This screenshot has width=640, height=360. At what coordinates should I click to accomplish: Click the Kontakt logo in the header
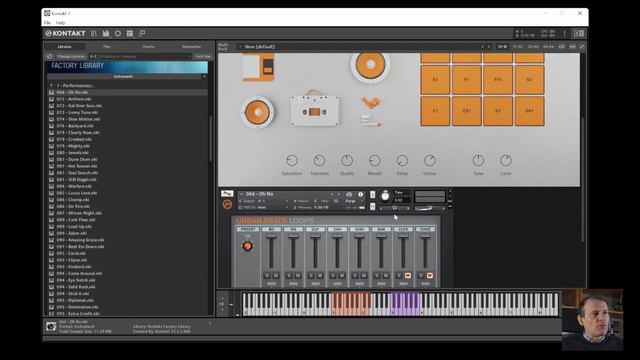coord(65,33)
